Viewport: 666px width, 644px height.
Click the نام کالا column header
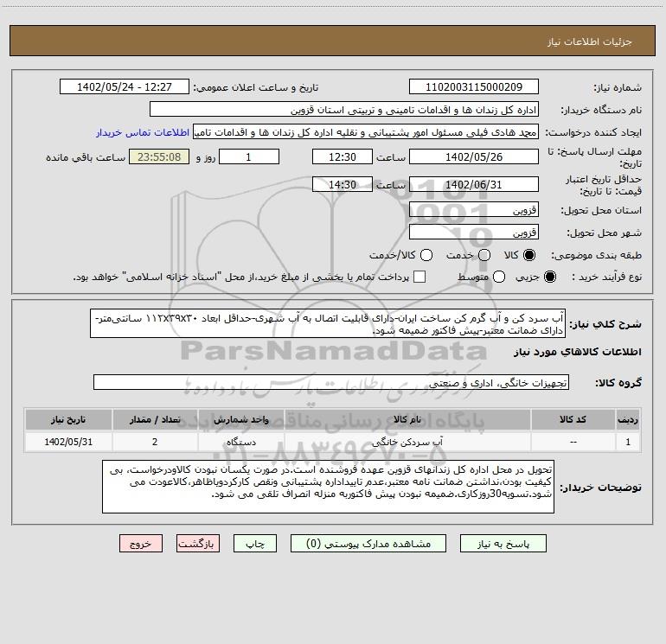click(407, 419)
